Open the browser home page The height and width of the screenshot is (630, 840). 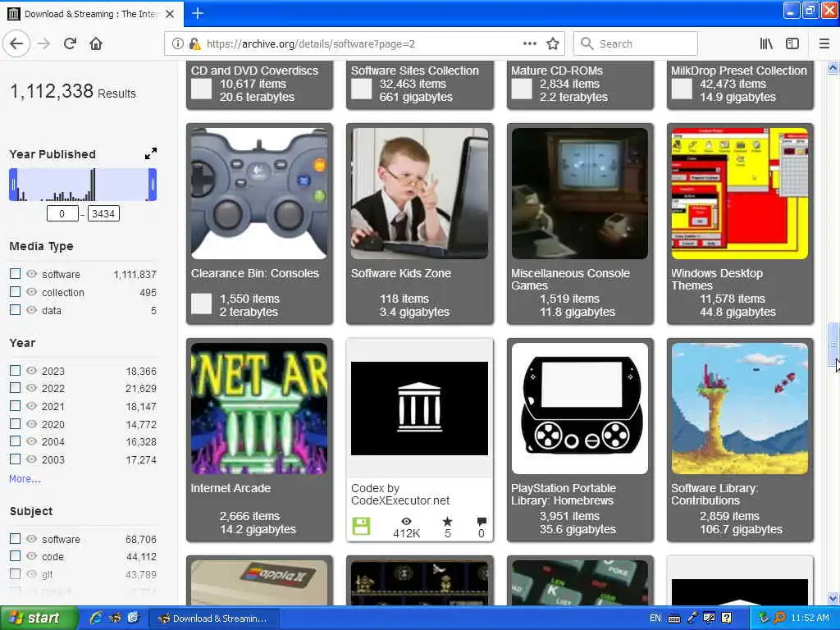96,43
